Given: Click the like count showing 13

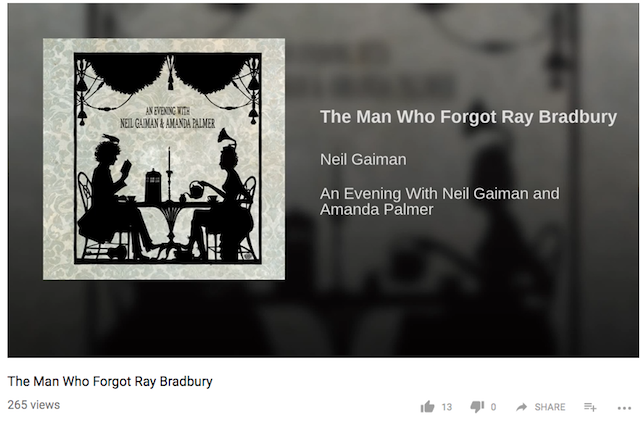Looking at the screenshot, I should click(447, 407).
